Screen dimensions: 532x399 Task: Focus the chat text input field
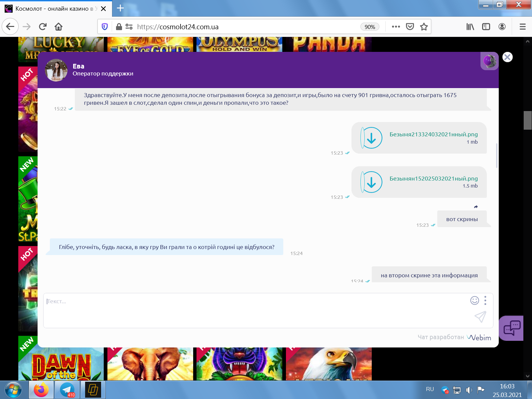click(x=256, y=310)
